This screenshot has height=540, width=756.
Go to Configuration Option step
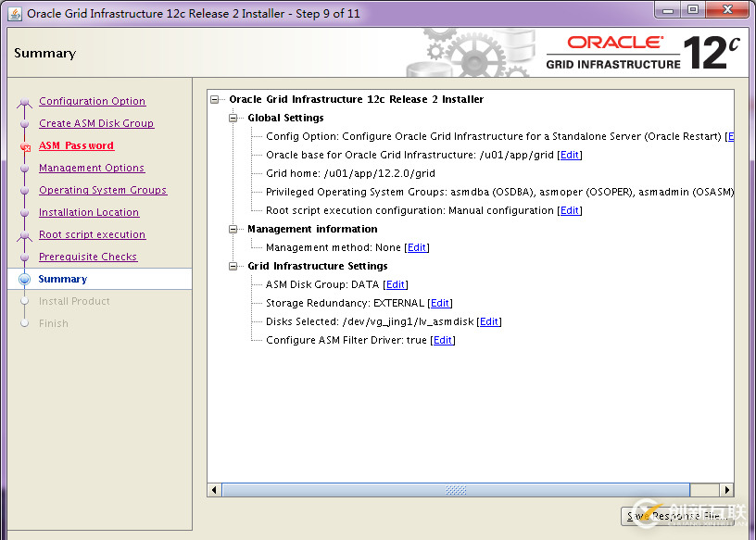point(92,101)
